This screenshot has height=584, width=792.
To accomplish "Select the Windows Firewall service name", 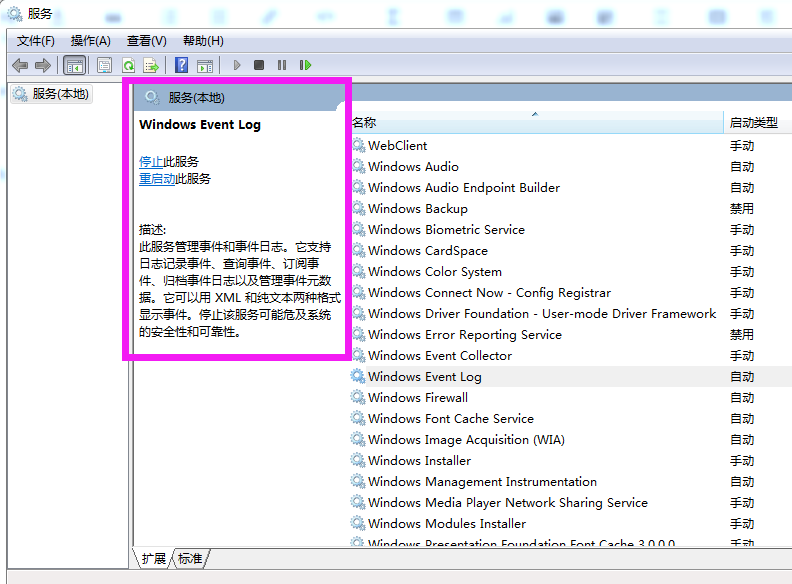I will [418, 398].
